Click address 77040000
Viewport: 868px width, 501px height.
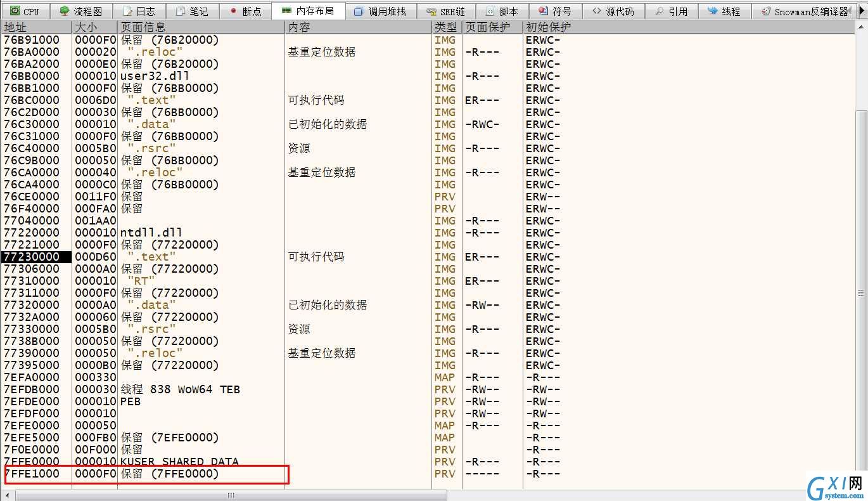pos(32,221)
